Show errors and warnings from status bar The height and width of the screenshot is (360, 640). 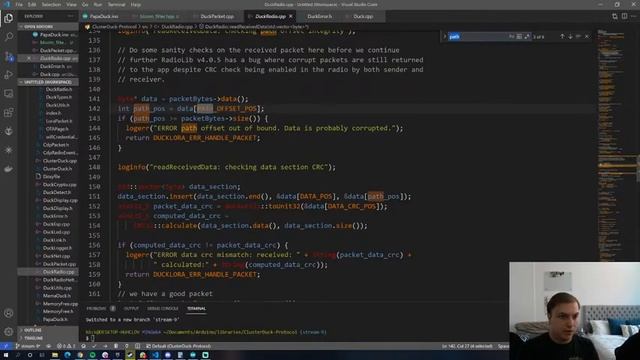pyautogui.click(x=66, y=346)
